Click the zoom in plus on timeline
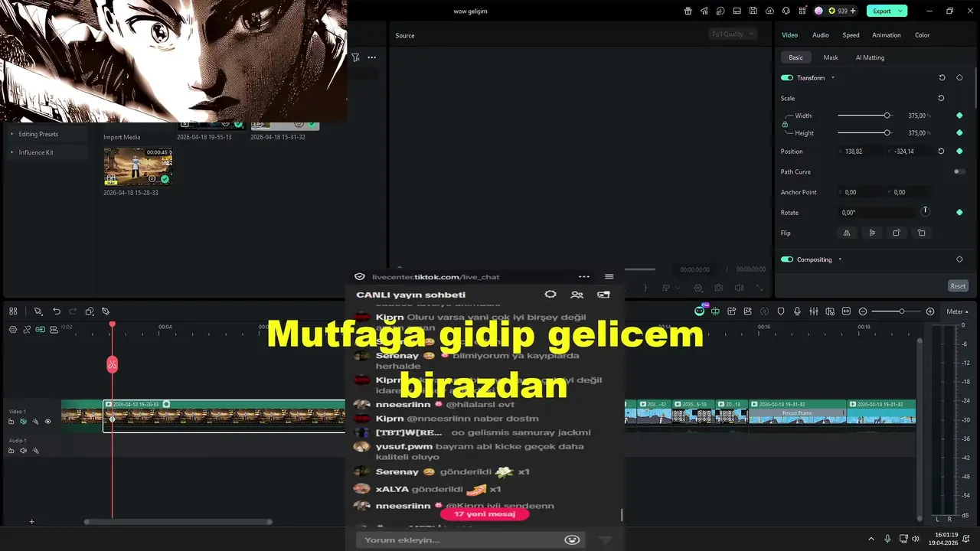Screen dimensions: 980x551 [930, 311]
